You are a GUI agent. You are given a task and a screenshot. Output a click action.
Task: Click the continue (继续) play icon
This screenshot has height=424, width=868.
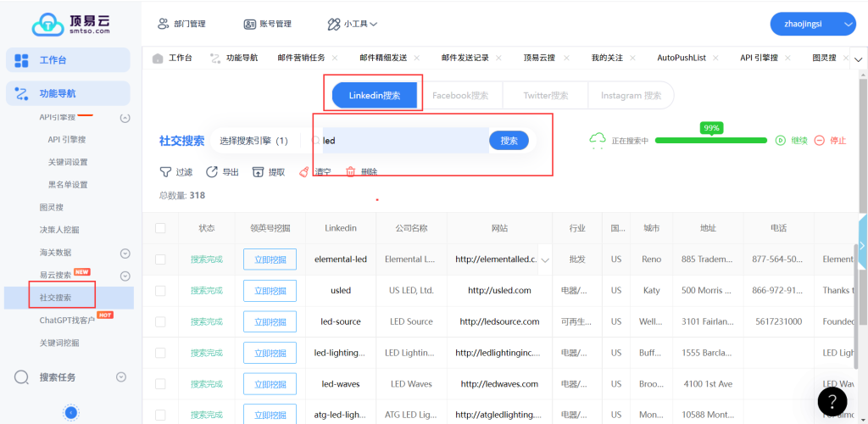781,141
